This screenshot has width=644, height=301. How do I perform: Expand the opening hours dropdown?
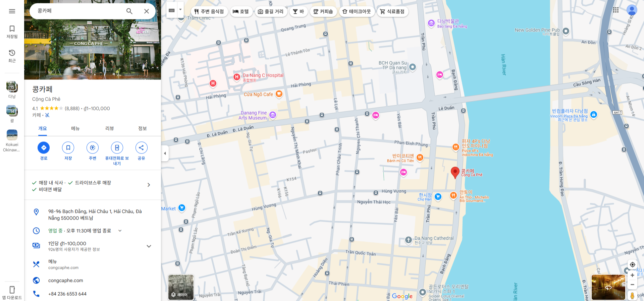120,231
